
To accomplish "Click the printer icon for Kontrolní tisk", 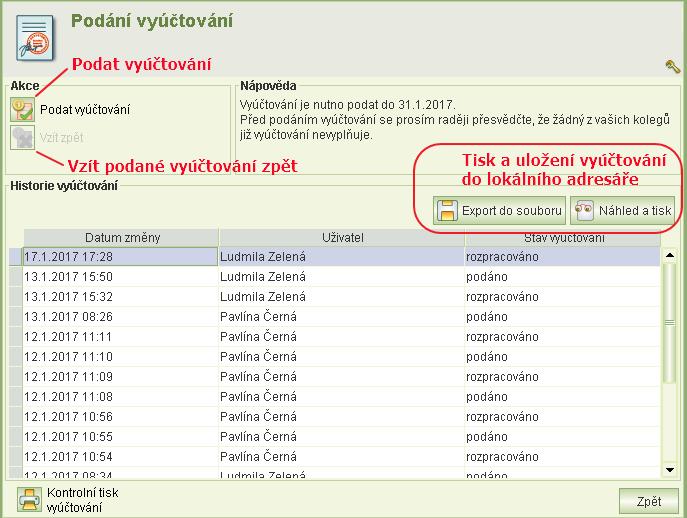I will tap(30, 499).
